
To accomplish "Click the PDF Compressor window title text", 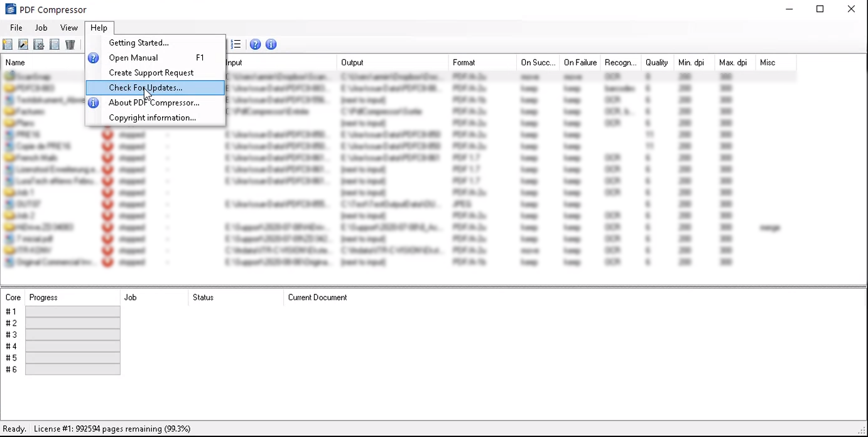I will [x=53, y=10].
